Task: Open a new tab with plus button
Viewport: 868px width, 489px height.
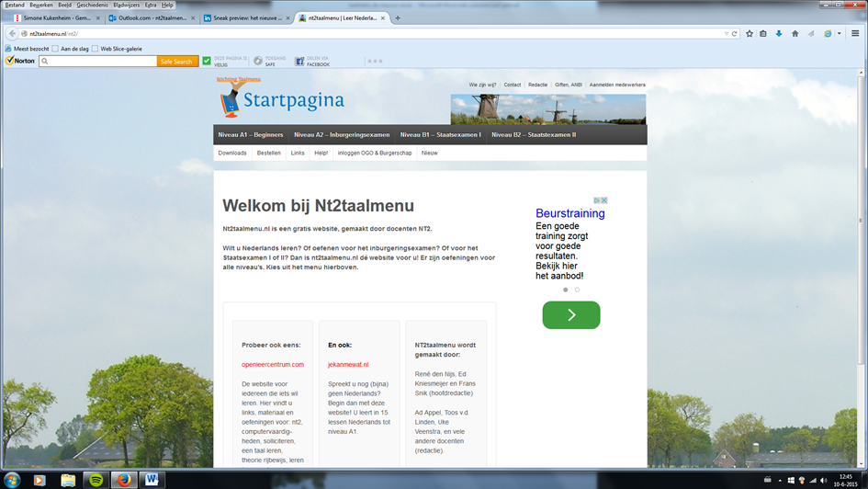Action: tap(397, 17)
